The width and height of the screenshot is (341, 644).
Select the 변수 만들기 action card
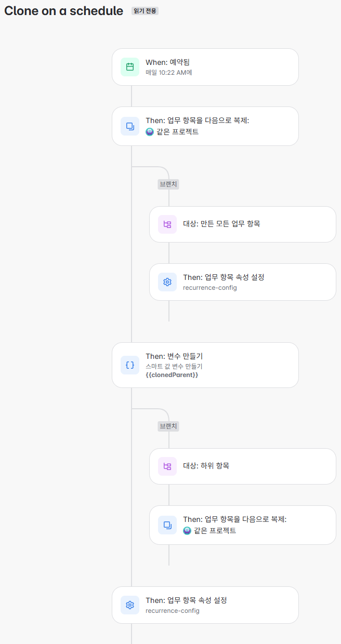click(205, 365)
